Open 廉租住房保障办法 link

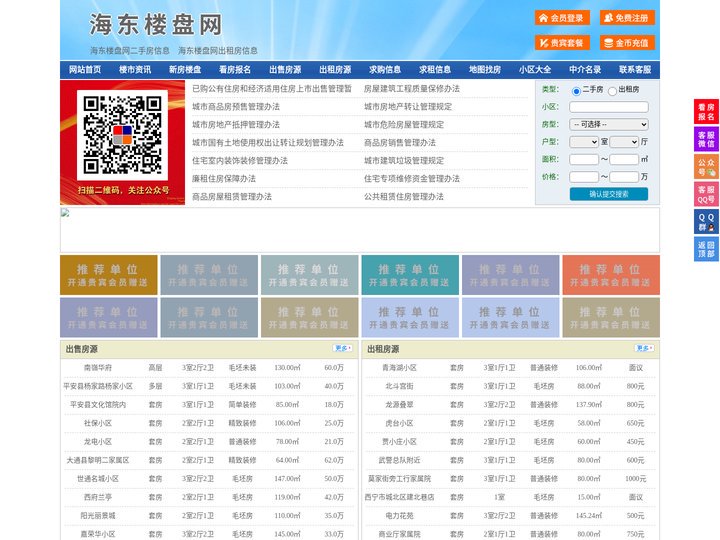pos(224,179)
